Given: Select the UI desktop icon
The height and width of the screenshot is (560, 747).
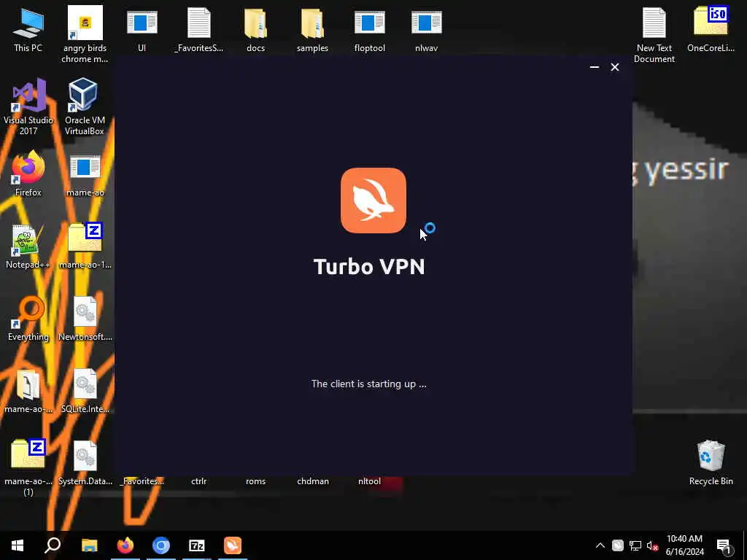Looking at the screenshot, I should pyautogui.click(x=142, y=30).
